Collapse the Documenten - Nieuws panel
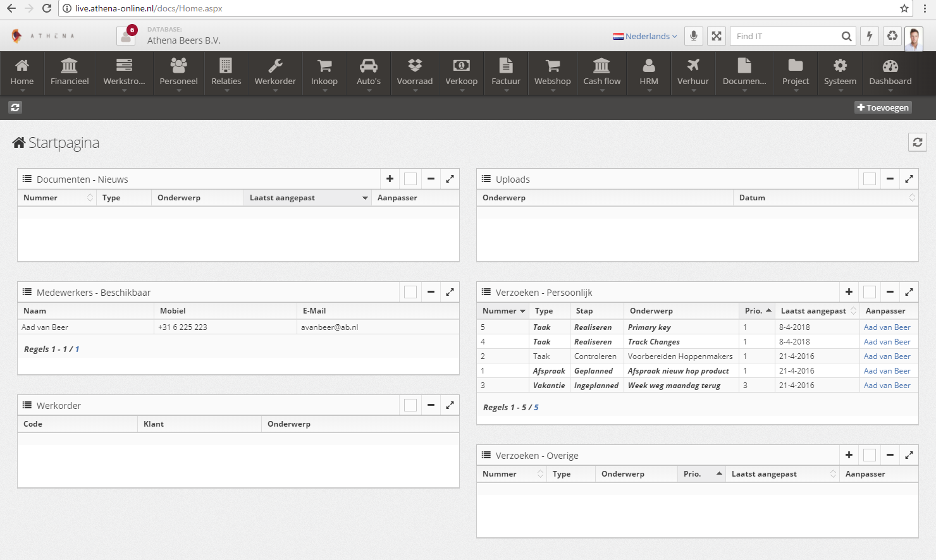The image size is (936, 560). [431, 179]
